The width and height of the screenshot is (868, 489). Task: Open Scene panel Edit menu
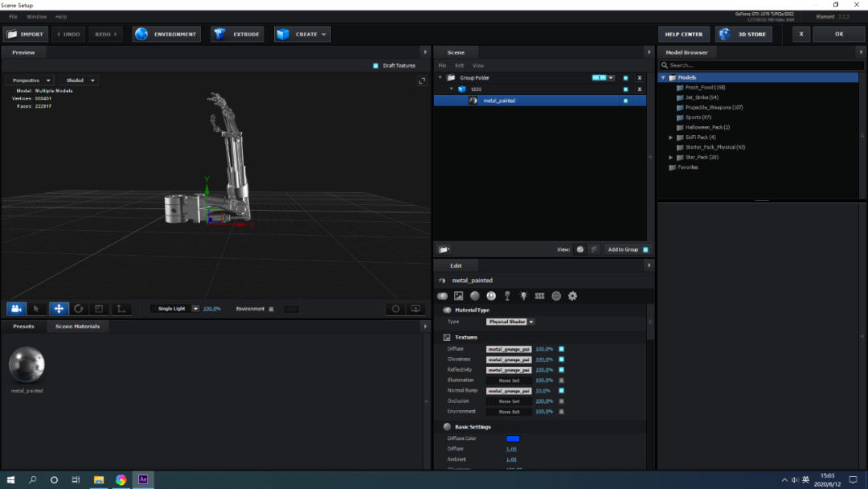[459, 66]
